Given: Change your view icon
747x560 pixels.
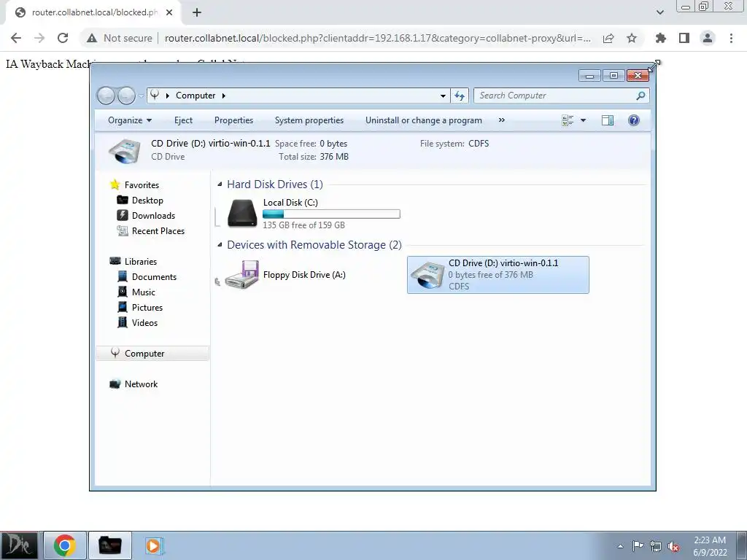Looking at the screenshot, I should pyautogui.click(x=568, y=120).
